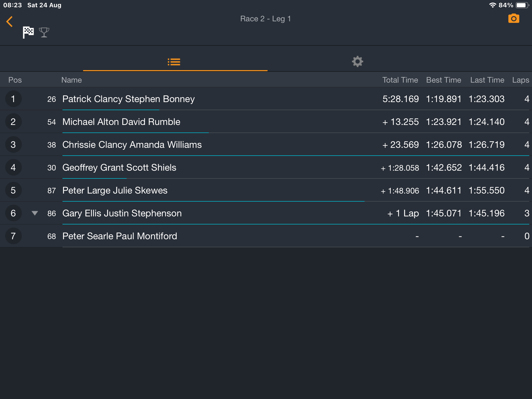
Task: Click competitor number 87
Action: coord(52,191)
